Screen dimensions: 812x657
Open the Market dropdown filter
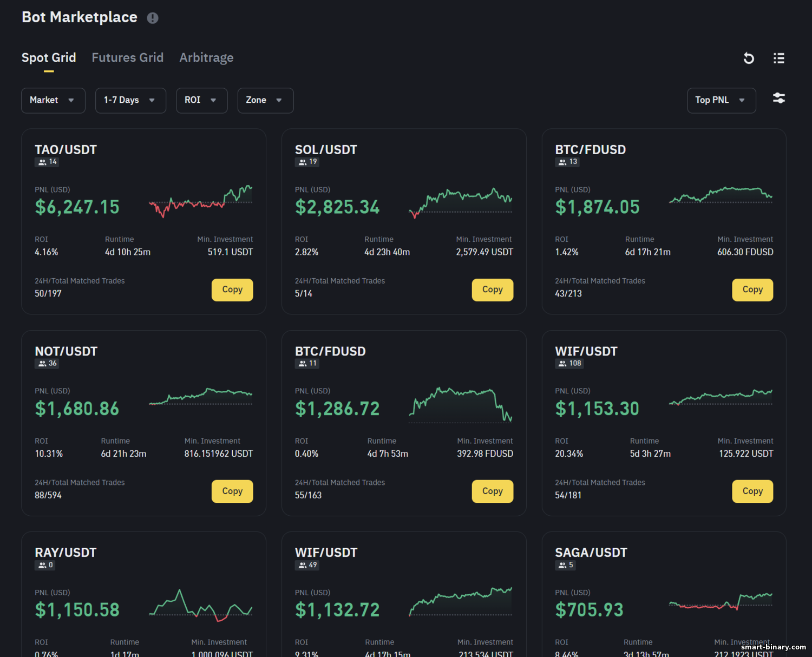point(53,100)
